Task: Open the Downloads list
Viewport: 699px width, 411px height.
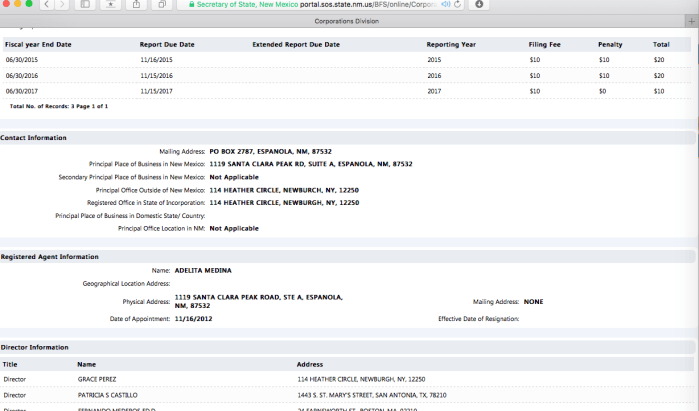Action: 480,5
